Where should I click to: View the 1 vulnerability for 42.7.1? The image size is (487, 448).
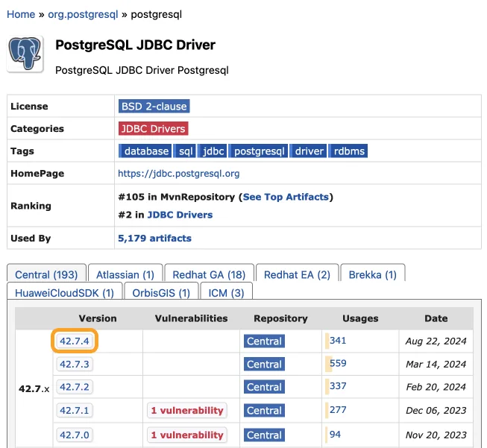[187, 411]
